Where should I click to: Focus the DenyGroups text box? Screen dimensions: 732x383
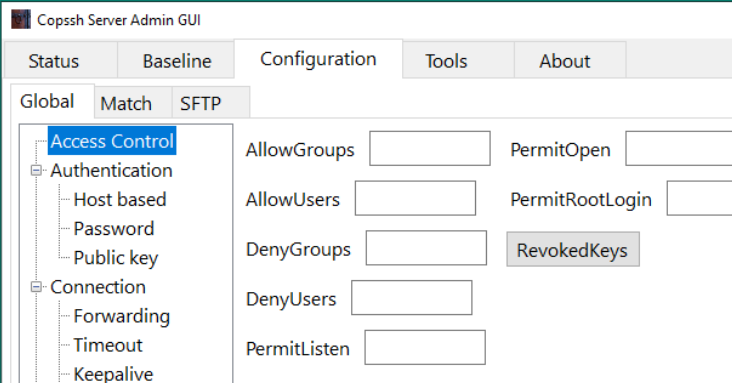click(426, 248)
